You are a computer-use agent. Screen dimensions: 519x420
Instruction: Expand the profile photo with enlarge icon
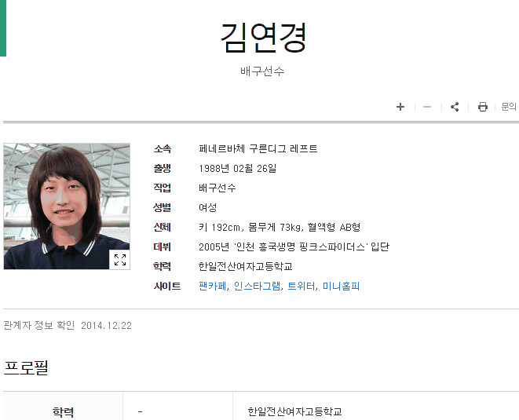click(120, 260)
